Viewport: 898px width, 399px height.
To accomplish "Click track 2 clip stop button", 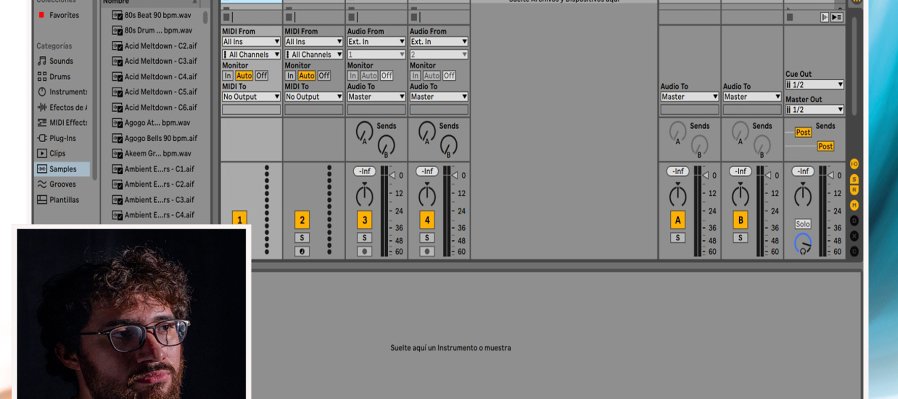I will (x=289, y=17).
